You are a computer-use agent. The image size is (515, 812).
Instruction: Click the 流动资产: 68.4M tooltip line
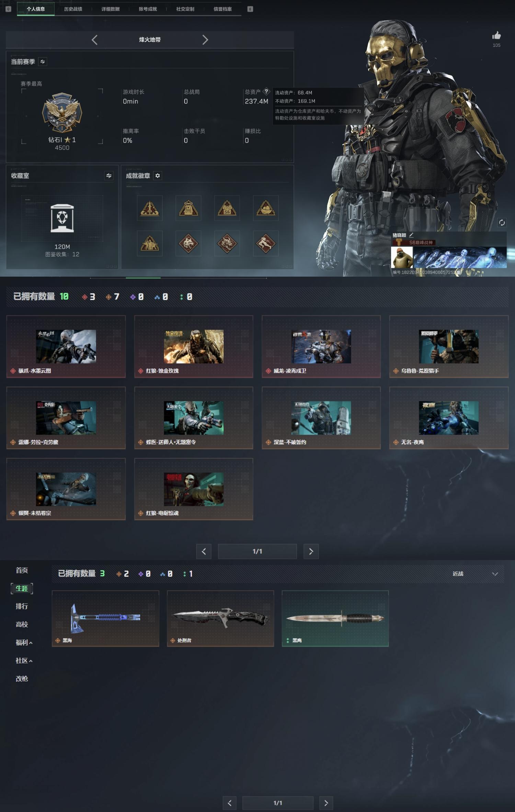294,93
